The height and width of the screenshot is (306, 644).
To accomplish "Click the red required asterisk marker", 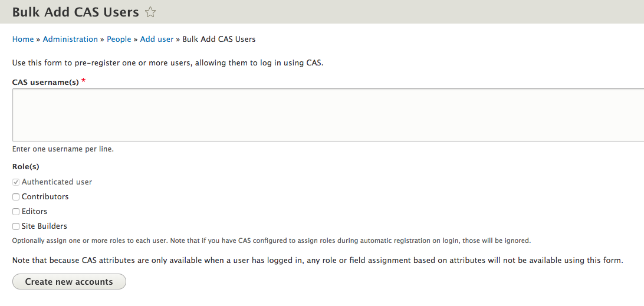I will (83, 81).
